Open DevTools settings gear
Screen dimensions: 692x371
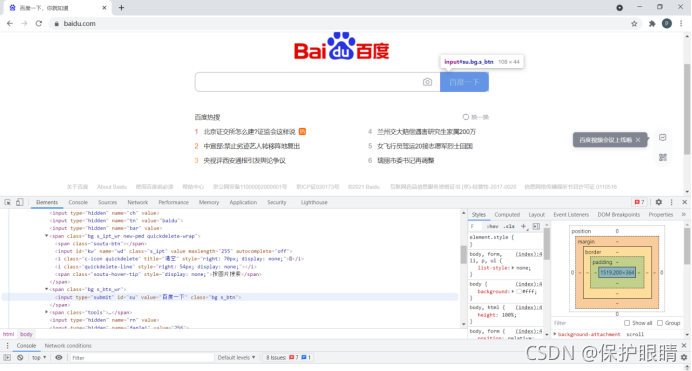point(658,202)
